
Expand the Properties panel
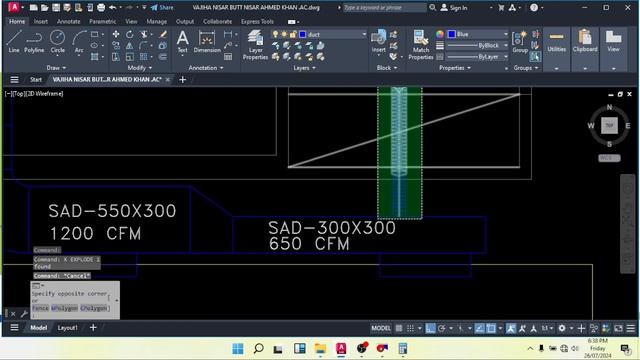coord(455,68)
